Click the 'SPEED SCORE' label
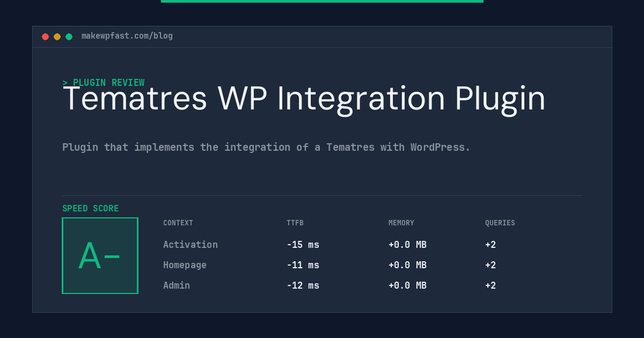The height and width of the screenshot is (338, 644). (91, 209)
